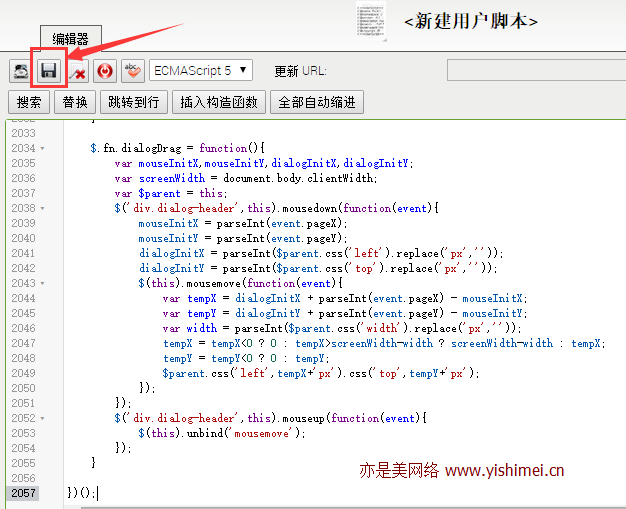
Task: Collapse the code fold at line 2043
Action: (x=42, y=283)
